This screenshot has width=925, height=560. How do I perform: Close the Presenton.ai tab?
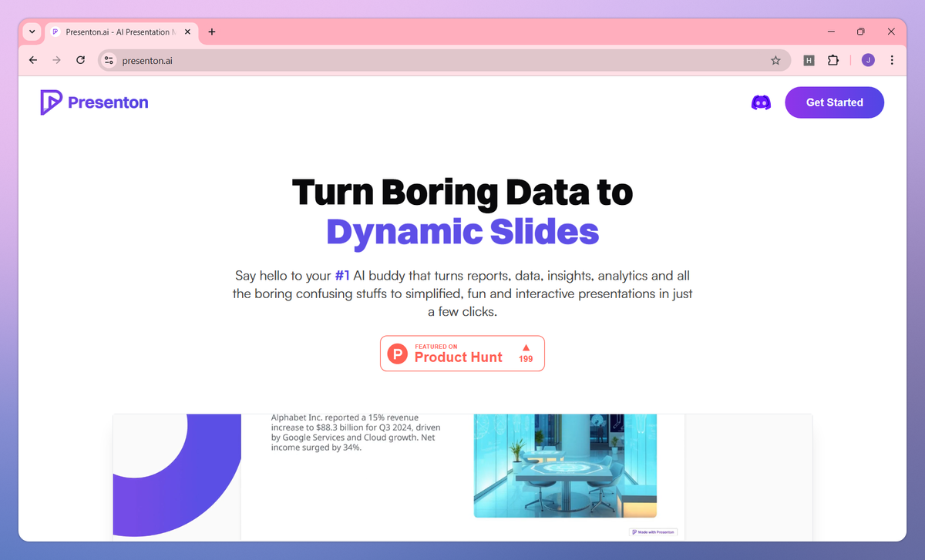(x=186, y=32)
